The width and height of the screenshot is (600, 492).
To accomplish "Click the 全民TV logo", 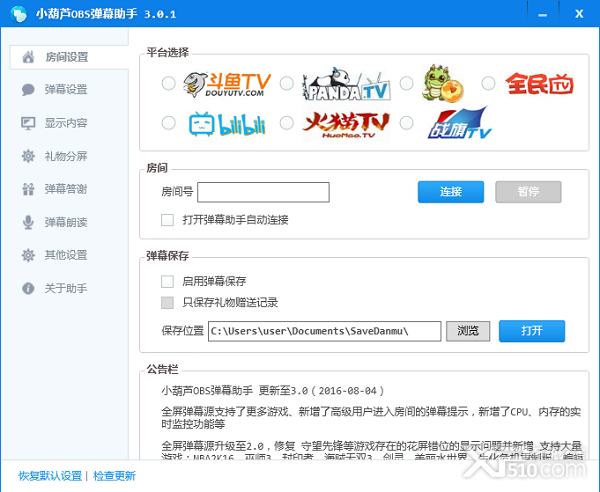I will tap(539, 84).
